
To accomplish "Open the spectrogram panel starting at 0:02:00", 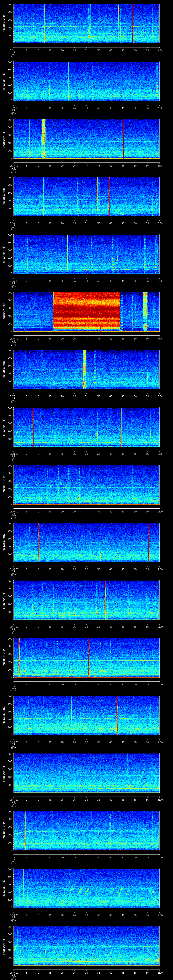I will pyautogui.click(x=86, y=81).
